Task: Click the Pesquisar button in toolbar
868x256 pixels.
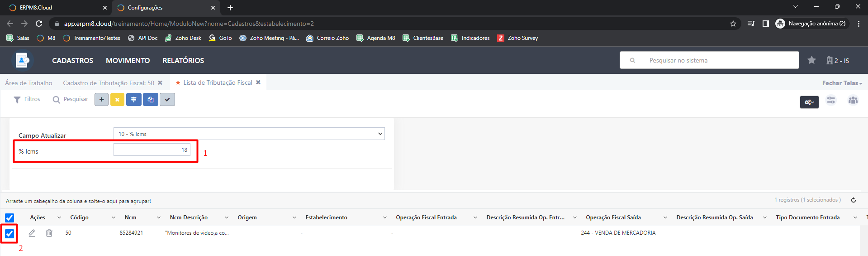Action: (71, 99)
